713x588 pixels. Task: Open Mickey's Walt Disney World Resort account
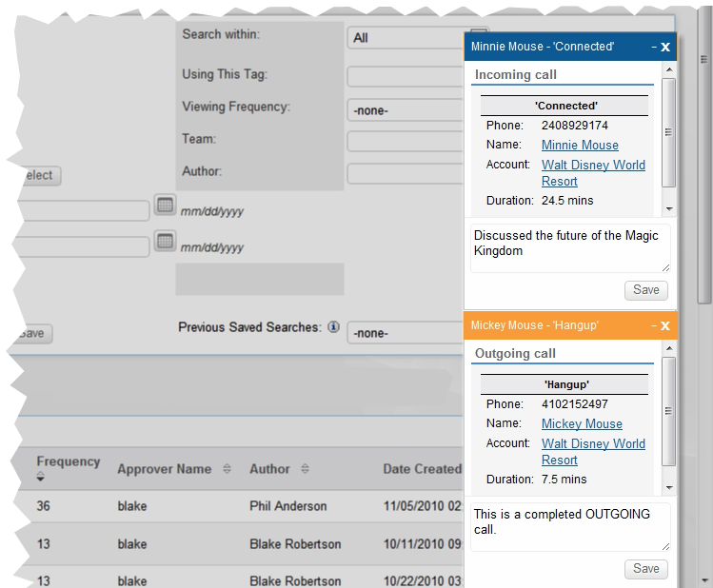click(593, 451)
